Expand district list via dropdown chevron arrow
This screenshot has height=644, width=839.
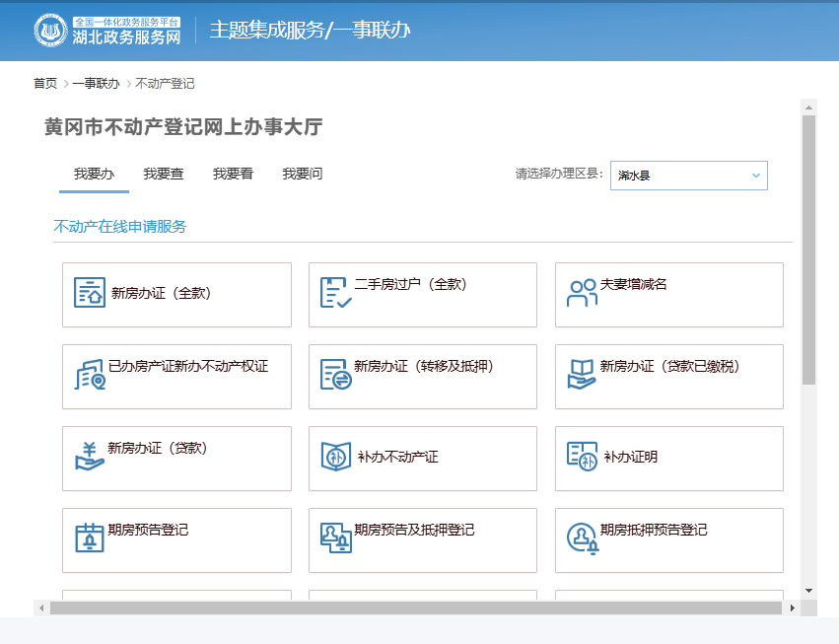(x=756, y=176)
